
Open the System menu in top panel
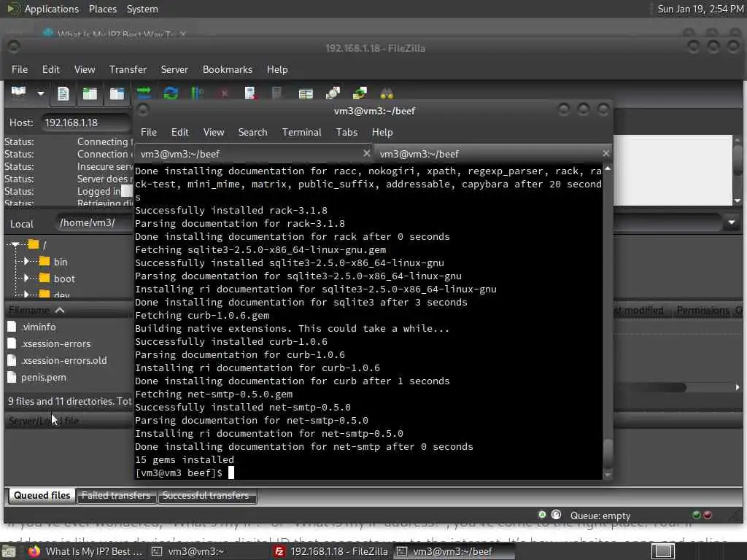(142, 9)
